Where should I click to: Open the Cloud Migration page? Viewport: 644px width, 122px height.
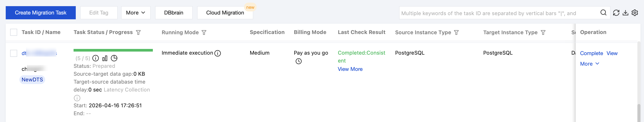(x=225, y=13)
